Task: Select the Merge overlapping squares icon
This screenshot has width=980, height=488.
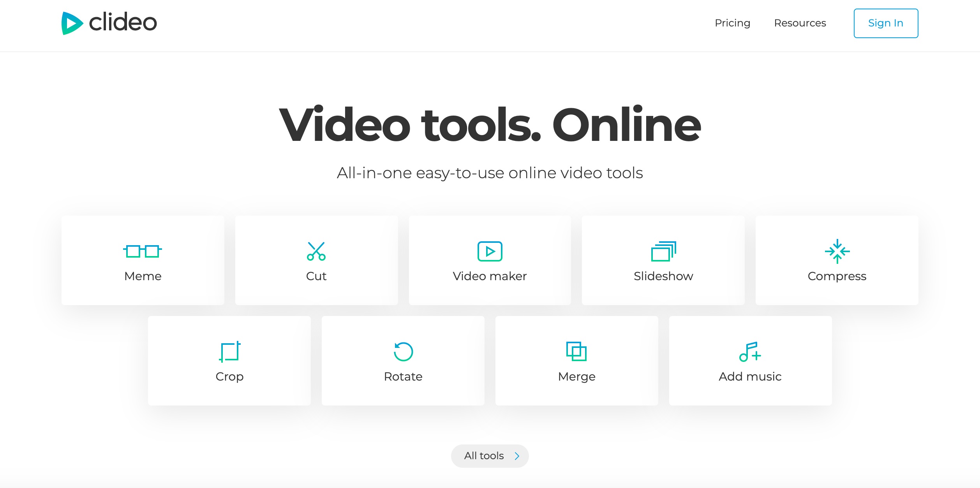Action: tap(576, 352)
